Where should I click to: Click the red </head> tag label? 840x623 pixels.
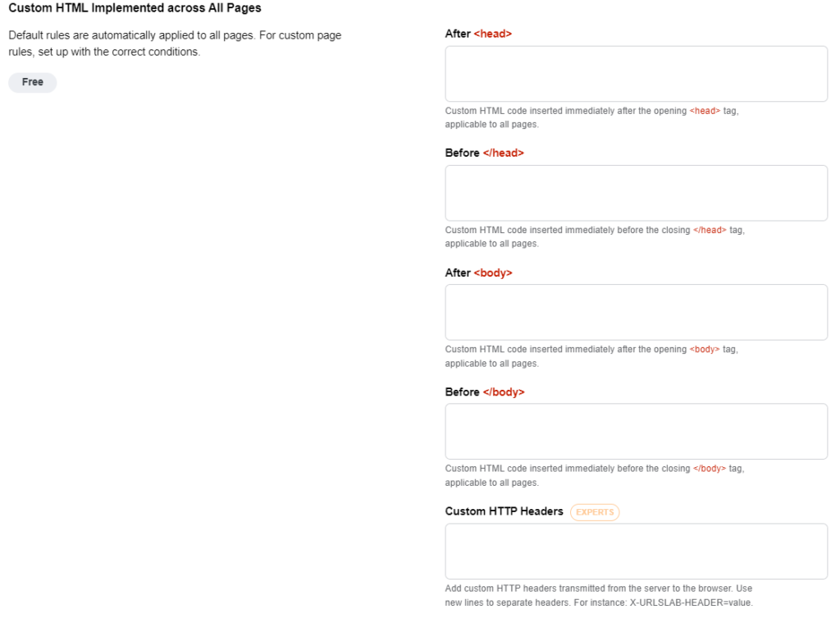(x=503, y=153)
